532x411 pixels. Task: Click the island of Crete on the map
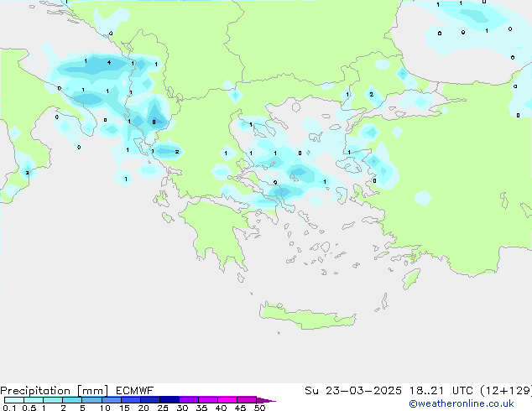pos(307,315)
